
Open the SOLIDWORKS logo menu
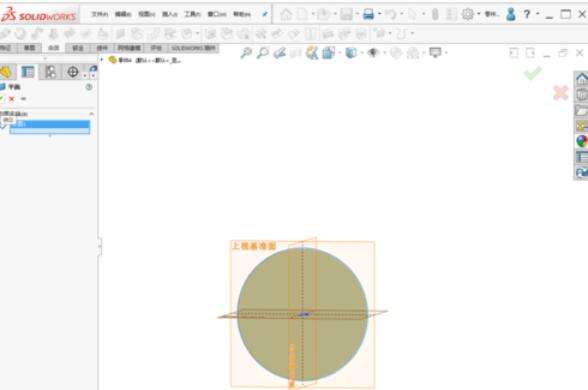point(39,15)
